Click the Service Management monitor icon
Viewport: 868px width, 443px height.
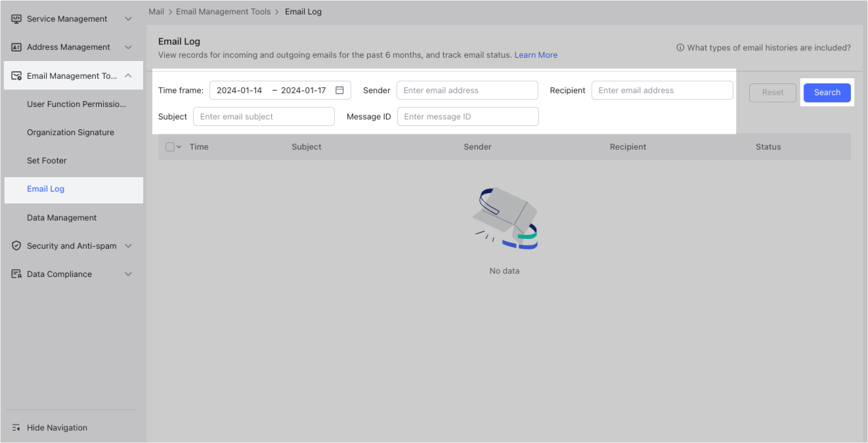tap(16, 19)
